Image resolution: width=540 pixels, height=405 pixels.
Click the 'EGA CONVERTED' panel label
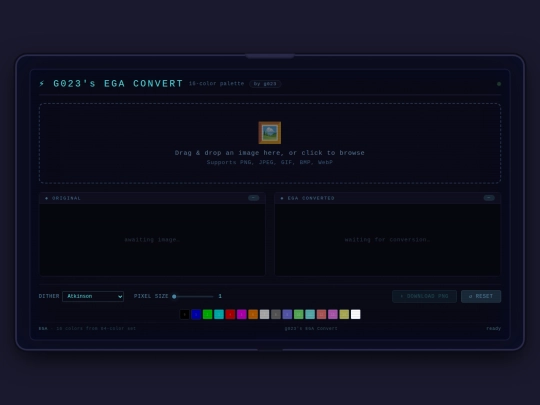pyautogui.click(x=311, y=198)
